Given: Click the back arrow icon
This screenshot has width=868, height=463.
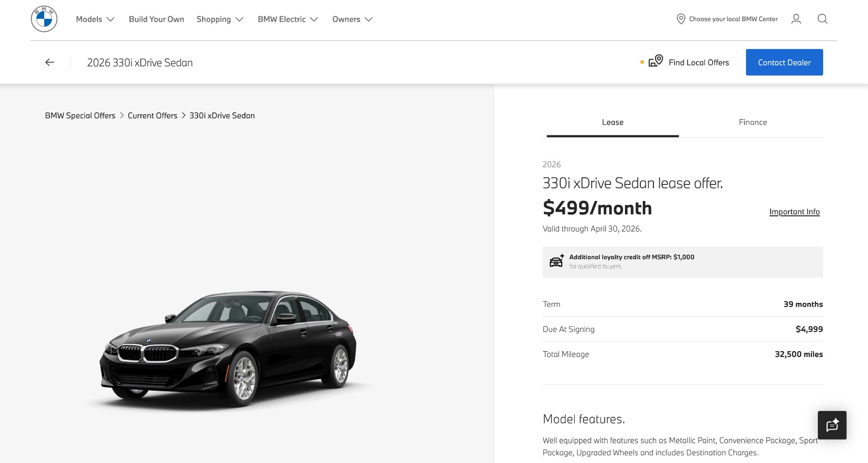Looking at the screenshot, I should 50,63.
